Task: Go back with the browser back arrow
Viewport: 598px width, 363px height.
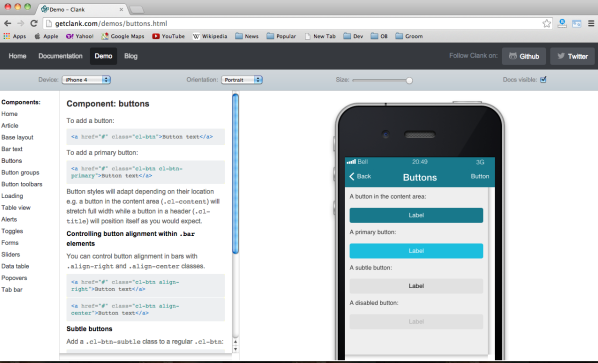Action: [7, 23]
